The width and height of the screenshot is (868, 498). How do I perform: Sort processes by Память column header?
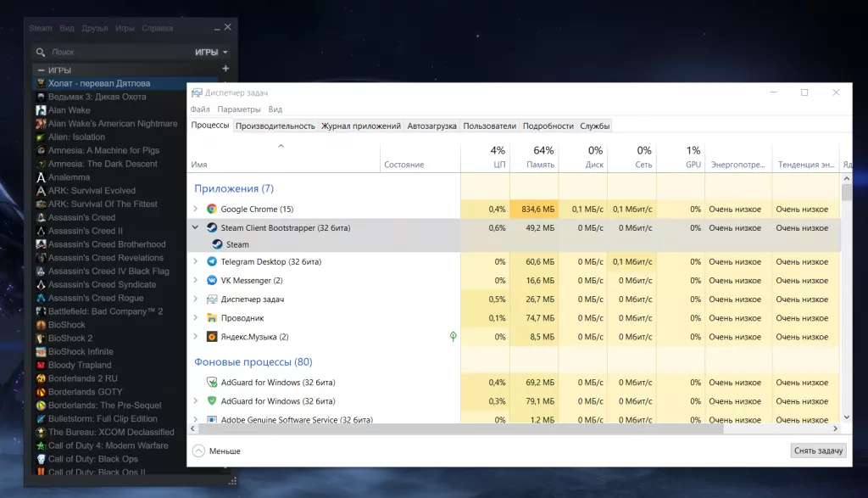[x=540, y=158]
